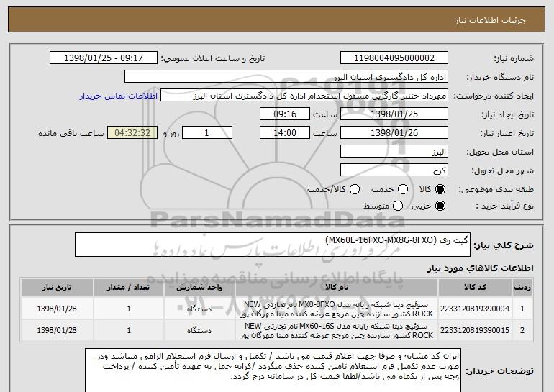
Task: Click the کد کالا column header
Action: [x=475, y=288]
